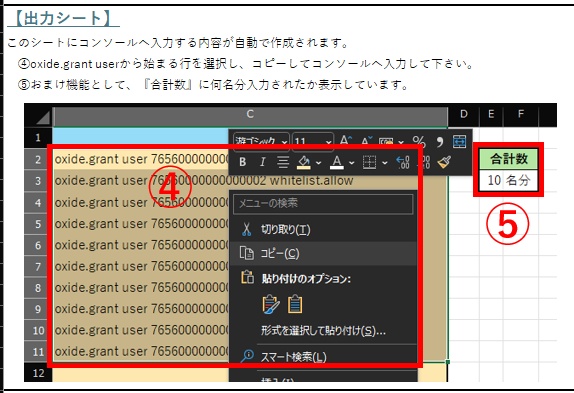The image size is (574, 393).
Task: Click the 10 名分 total cell
Action: pos(508,180)
